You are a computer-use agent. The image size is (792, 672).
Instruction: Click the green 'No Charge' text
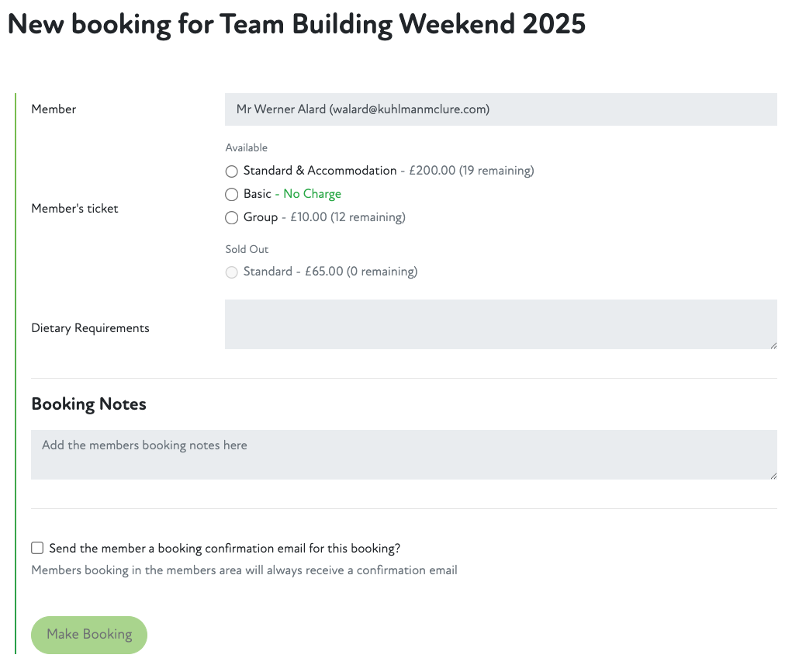click(x=312, y=194)
